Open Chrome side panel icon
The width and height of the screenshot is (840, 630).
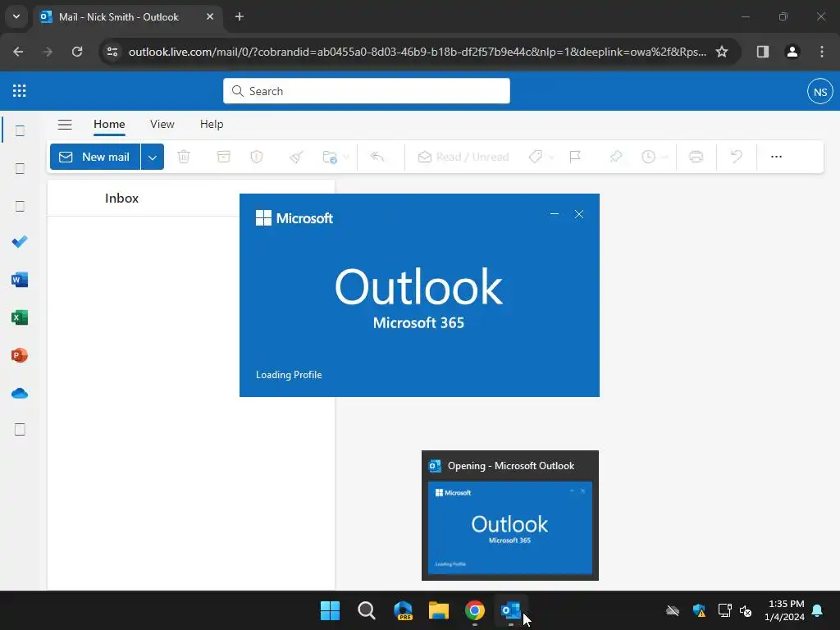[763, 52]
